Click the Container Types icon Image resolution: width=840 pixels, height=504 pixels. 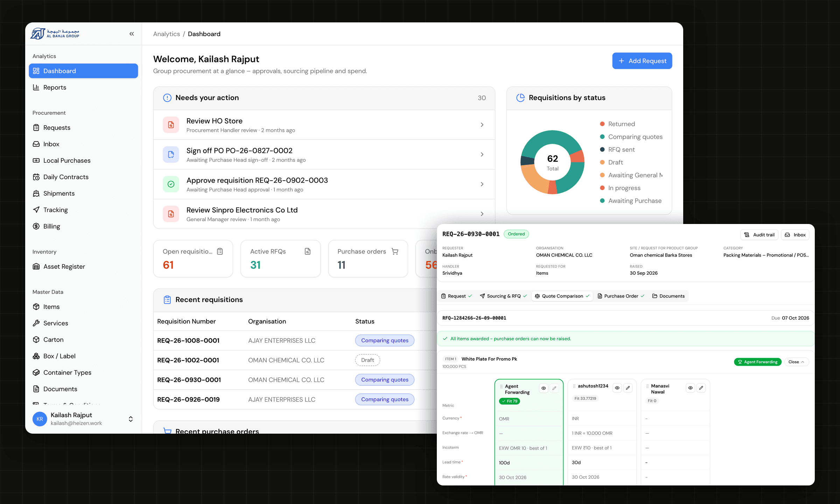pyautogui.click(x=36, y=373)
